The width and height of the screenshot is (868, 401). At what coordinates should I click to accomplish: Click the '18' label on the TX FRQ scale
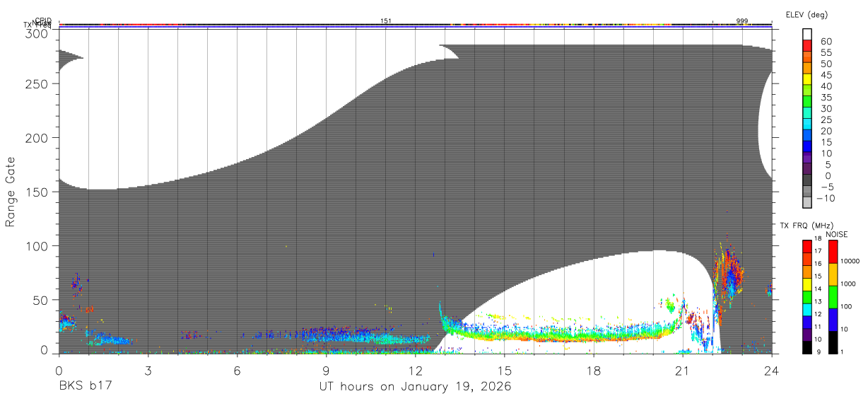click(x=819, y=240)
